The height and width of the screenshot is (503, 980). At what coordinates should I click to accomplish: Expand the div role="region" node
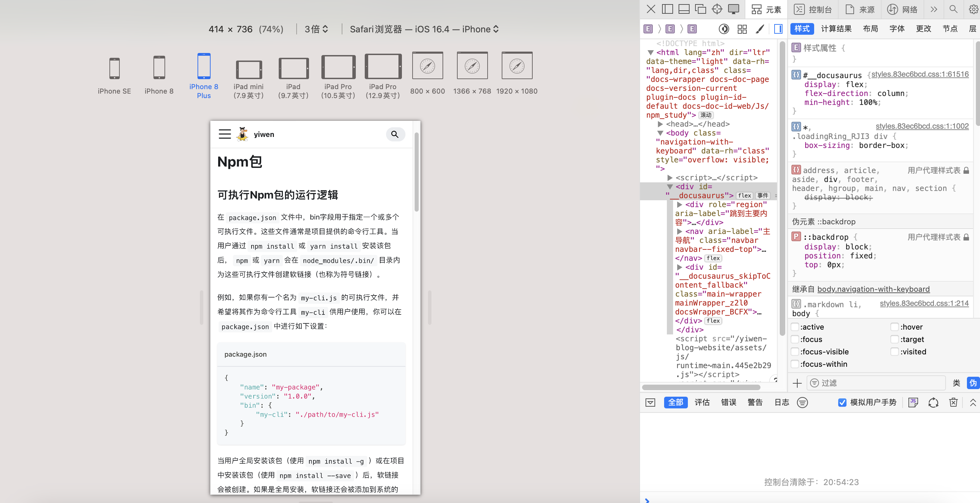[680, 205]
